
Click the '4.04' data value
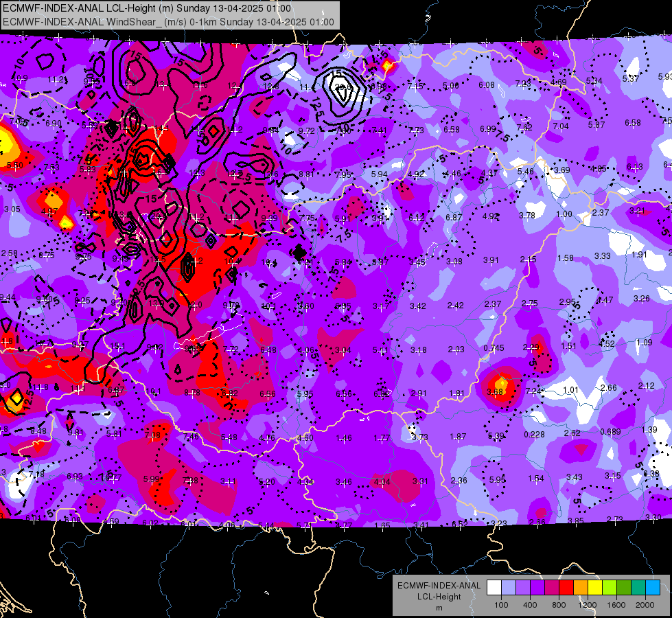(382, 481)
